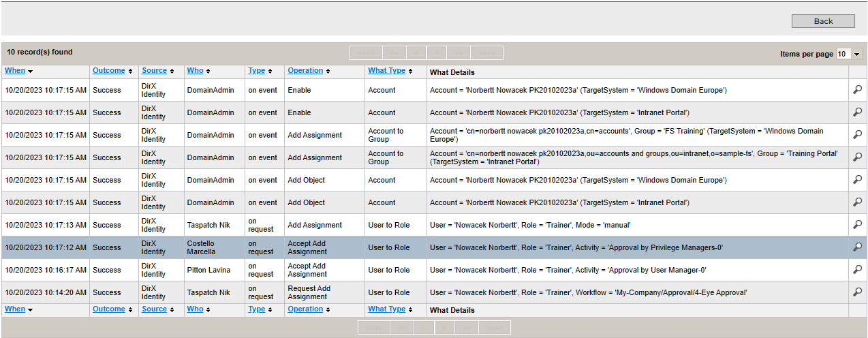Open details for last Add Object row
The width and height of the screenshot is (868, 338).
(x=857, y=202)
